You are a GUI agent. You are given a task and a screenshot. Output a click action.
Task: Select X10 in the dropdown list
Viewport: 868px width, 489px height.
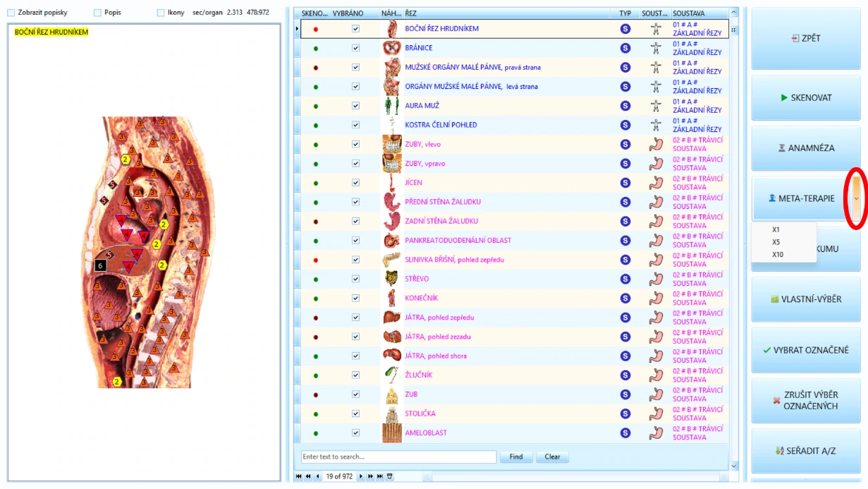(x=778, y=255)
